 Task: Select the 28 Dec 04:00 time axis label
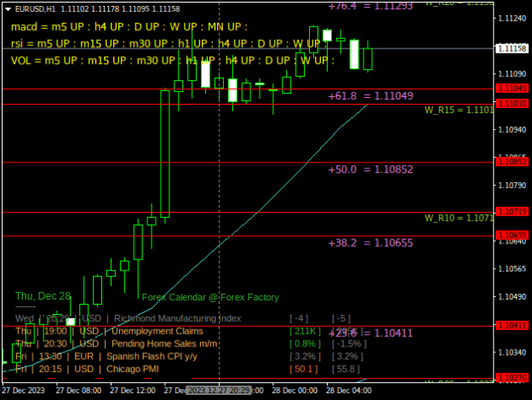tap(349, 391)
